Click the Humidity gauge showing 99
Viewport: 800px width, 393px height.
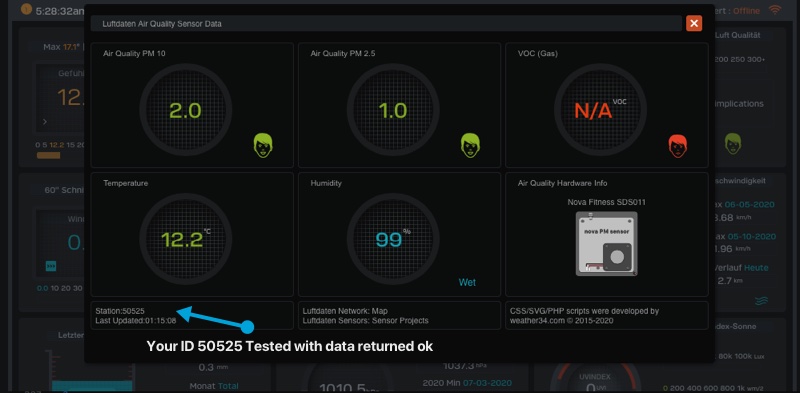393,239
